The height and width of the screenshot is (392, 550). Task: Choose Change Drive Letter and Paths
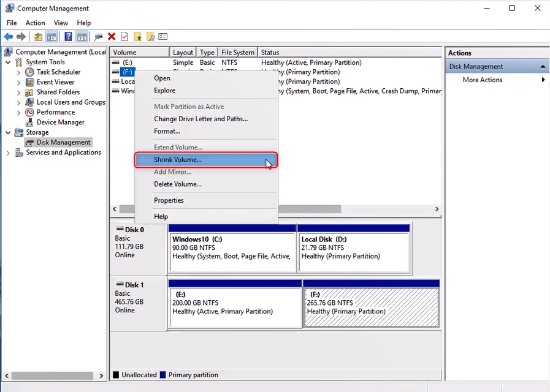pos(207,119)
